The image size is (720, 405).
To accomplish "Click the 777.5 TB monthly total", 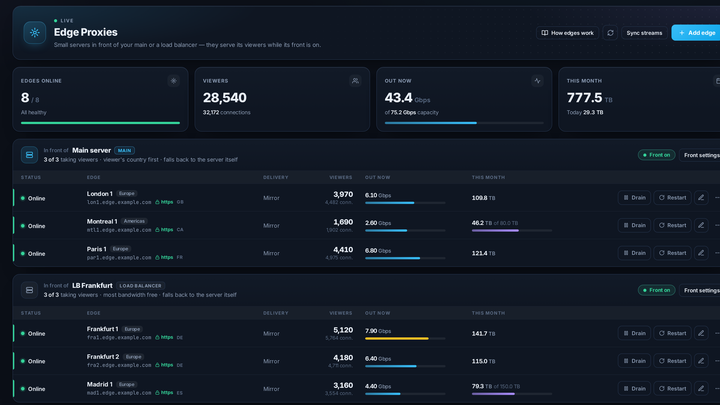I will (590, 98).
